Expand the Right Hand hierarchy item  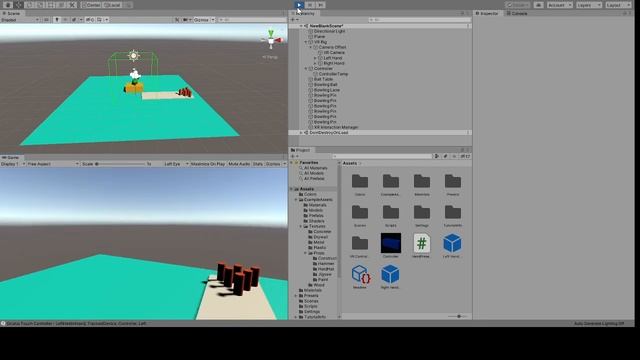(x=315, y=63)
